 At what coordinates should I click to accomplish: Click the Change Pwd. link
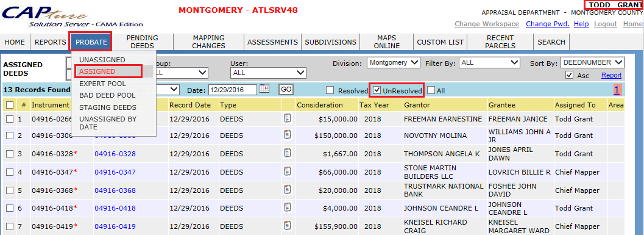coord(548,24)
